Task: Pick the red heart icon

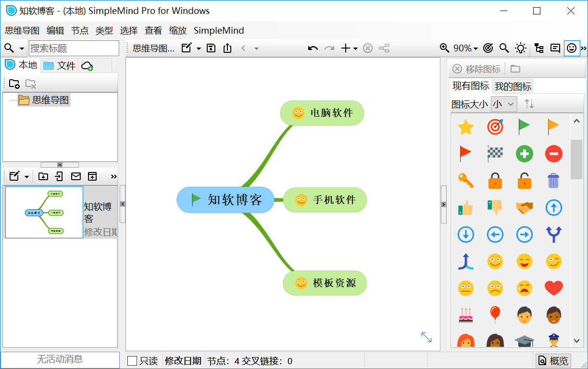Action: point(554,288)
